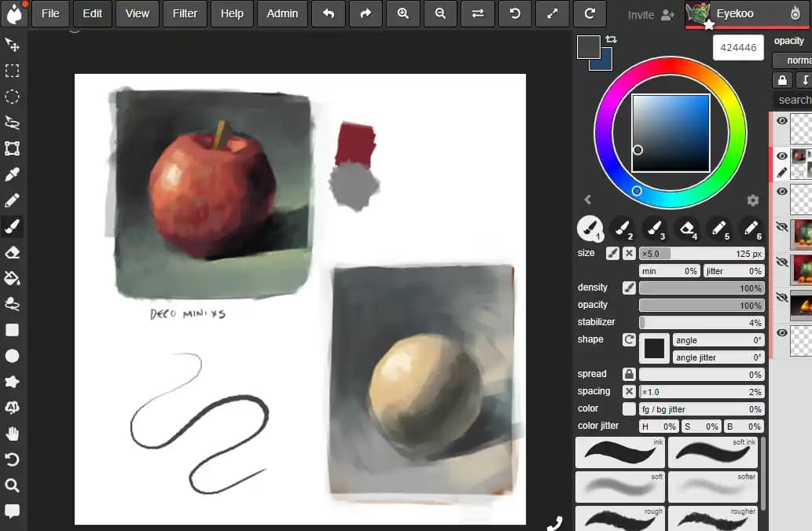Edit the hex color field 424446
This screenshot has width=812, height=531.
[738, 48]
